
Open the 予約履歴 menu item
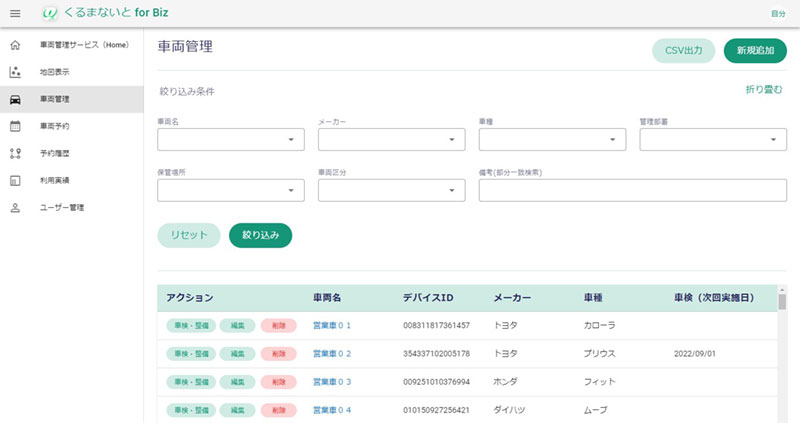71,153
